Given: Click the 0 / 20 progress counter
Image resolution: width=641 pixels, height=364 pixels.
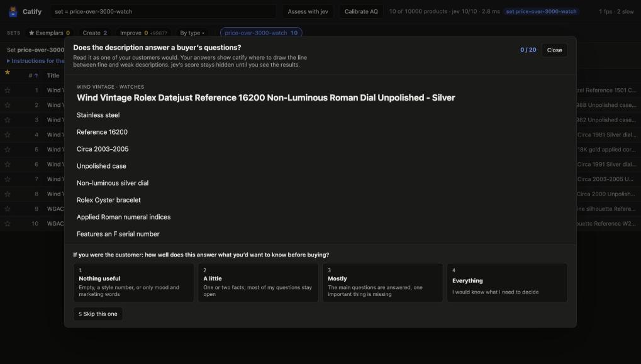Looking at the screenshot, I should tap(528, 50).
